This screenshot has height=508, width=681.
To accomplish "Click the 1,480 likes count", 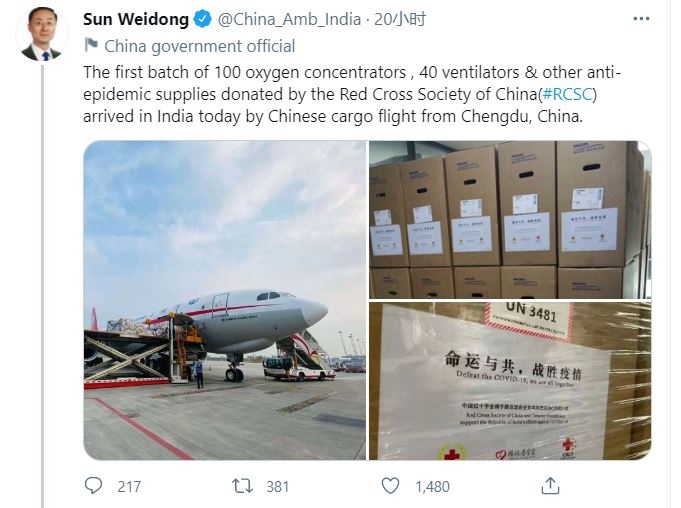I will tap(432, 487).
